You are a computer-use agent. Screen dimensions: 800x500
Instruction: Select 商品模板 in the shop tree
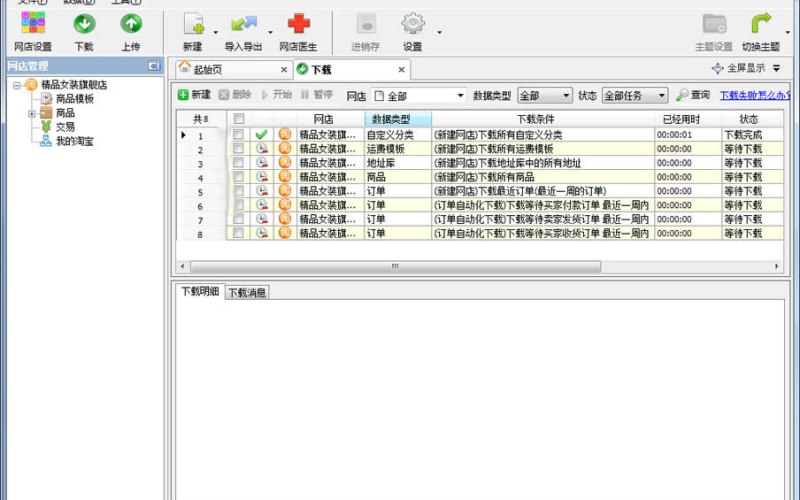[74, 99]
